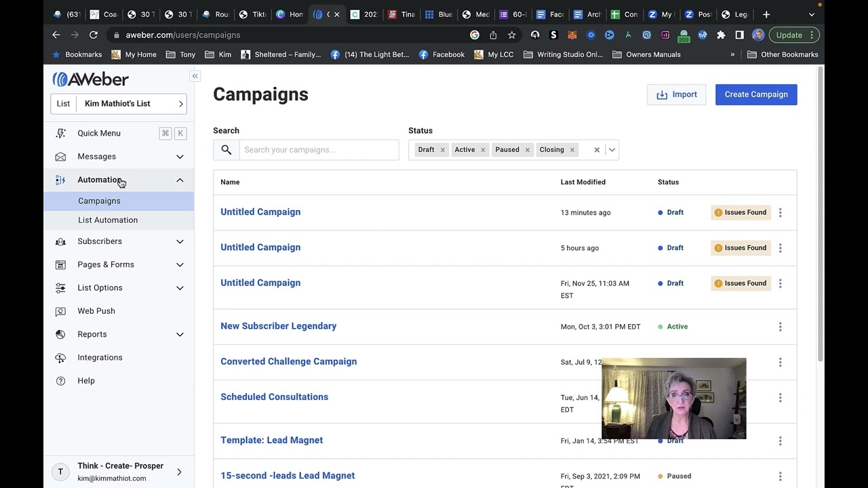Click the Automation icon in sidebar
Viewport: 868px width, 488px height.
coord(60,180)
